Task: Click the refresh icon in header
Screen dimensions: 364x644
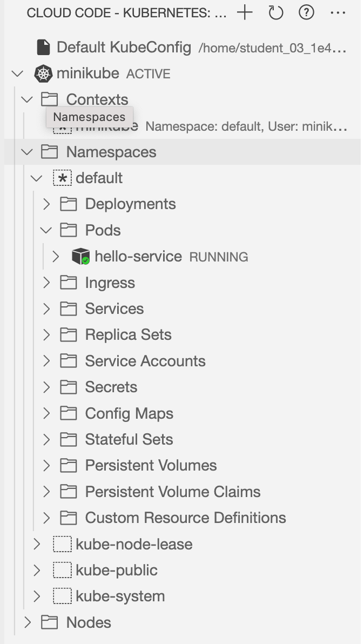Action: (276, 12)
